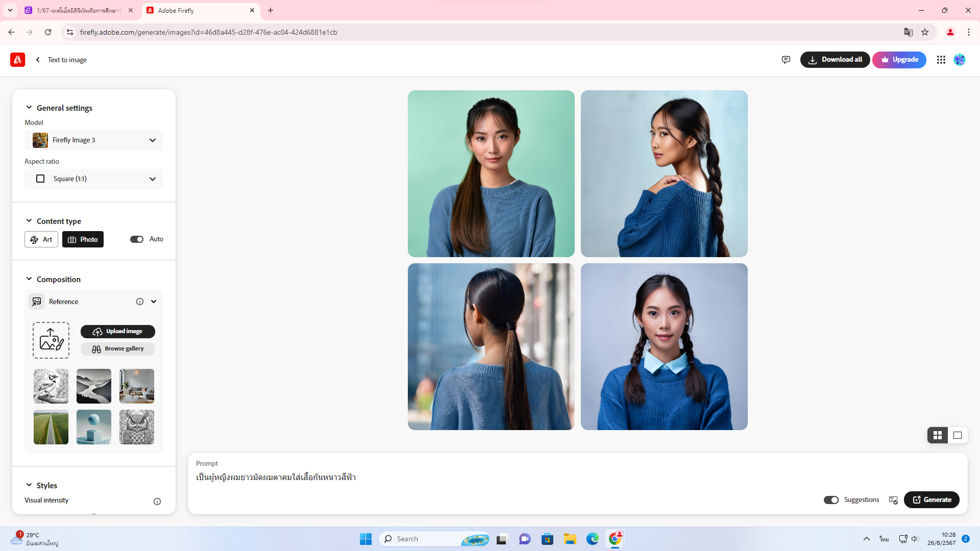The image size is (980, 551).
Task: Disable the Suggestions toggle
Action: click(x=830, y=500)
